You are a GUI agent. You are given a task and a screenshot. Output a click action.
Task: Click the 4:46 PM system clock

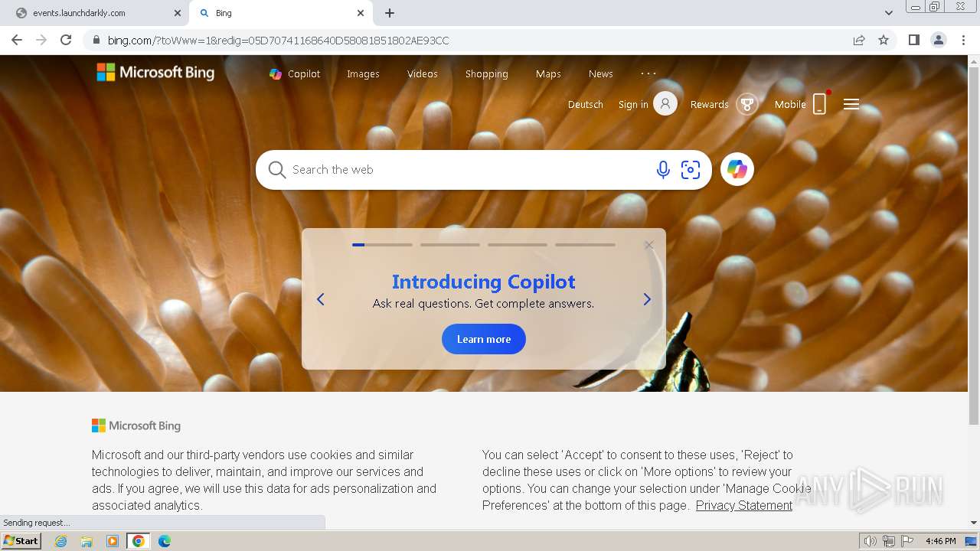point(940,541)
